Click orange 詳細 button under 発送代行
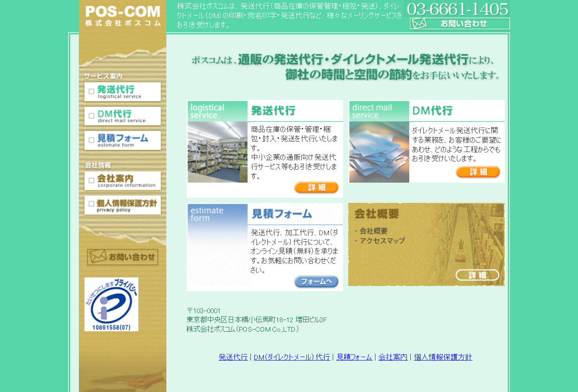Viewport: 578px width, 392px height. click(x=316, y=187)
